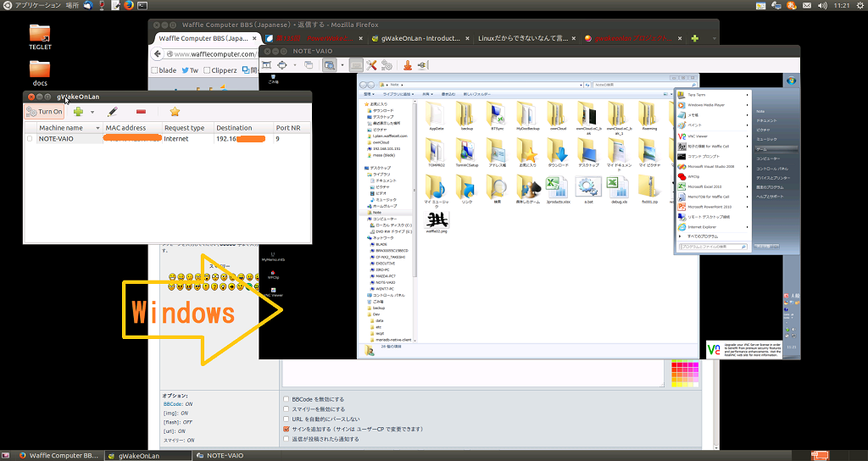Switch to '第135回 PowerWake' Firefox tab
868x461 pixels.
314,38
